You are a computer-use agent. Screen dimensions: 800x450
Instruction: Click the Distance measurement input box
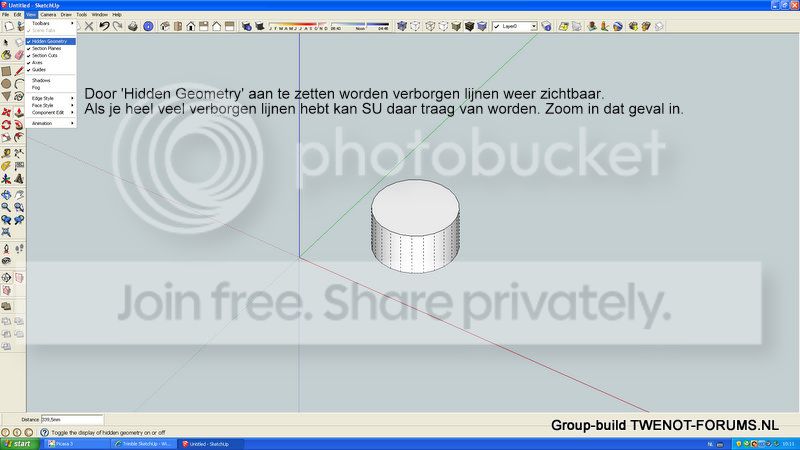(x=72, y=419)
